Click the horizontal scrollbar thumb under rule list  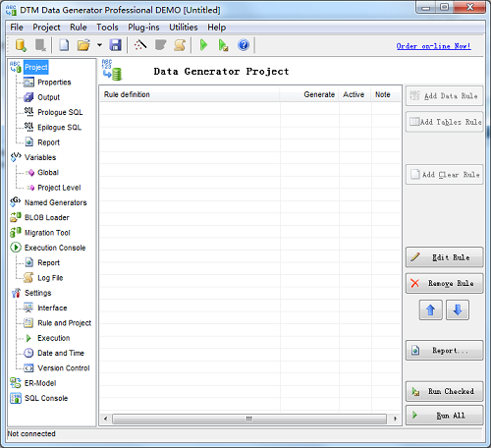249,419
